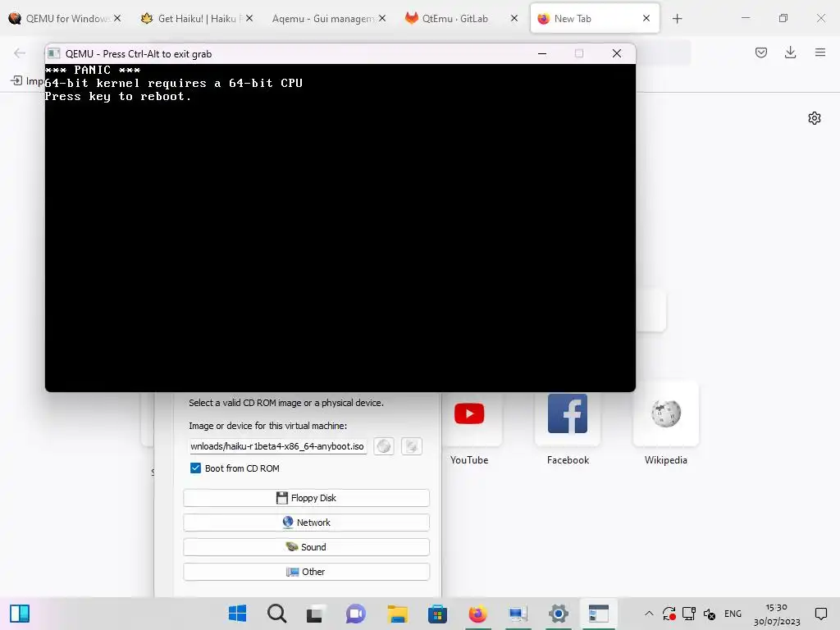This screenshot has width=840, height=630.
Task: Click the Import bookmarks toolbar item
Action: point(27,81)
